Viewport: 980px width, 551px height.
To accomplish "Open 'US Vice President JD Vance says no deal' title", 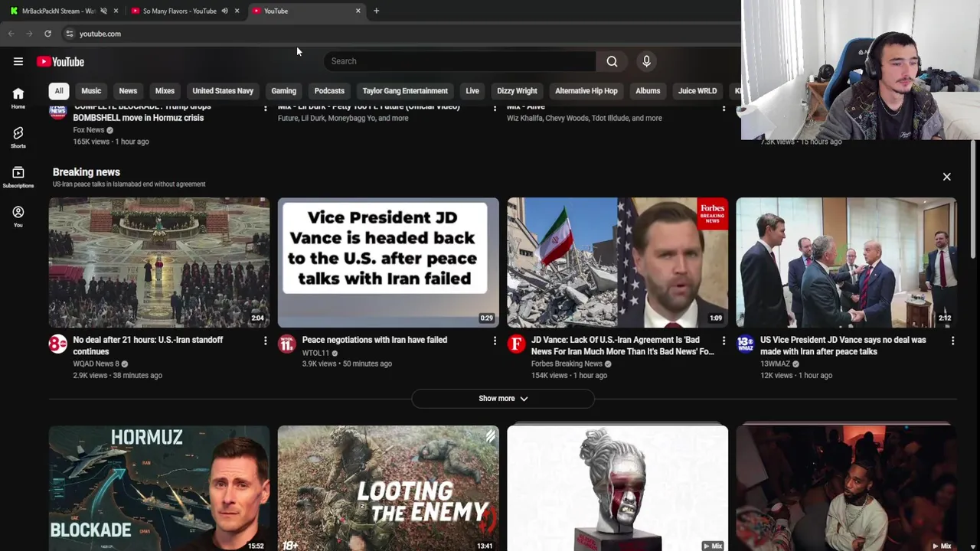I will pyautogui.click(x=843, y=346).
